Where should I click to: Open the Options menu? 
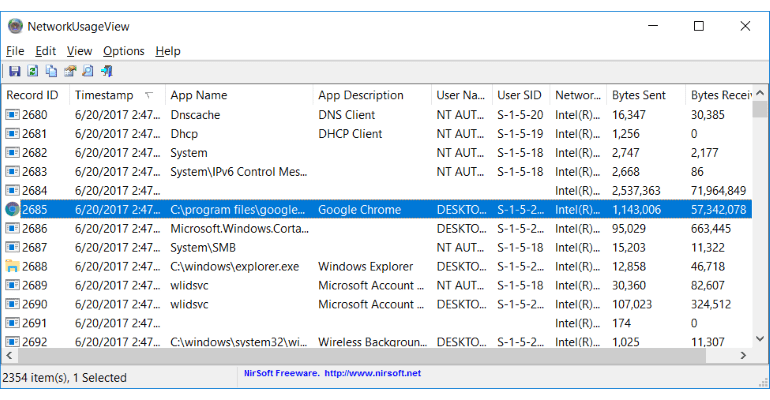(x=123, y=51)
